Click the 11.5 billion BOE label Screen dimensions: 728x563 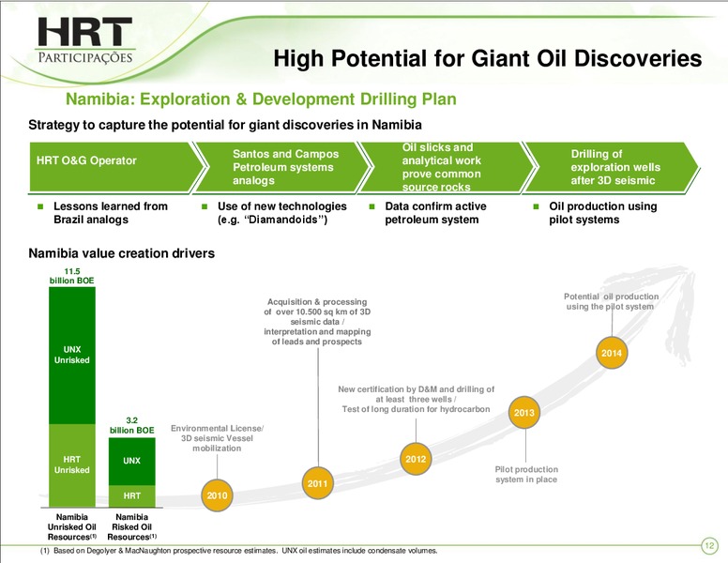[x=72, y=276]
